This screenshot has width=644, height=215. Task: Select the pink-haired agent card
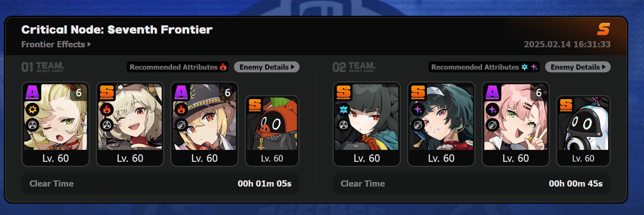pos(516,124)
